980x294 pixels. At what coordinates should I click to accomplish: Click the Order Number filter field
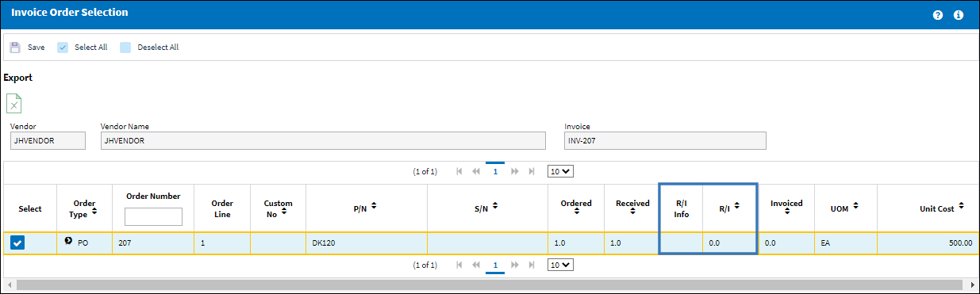[153, 216]
